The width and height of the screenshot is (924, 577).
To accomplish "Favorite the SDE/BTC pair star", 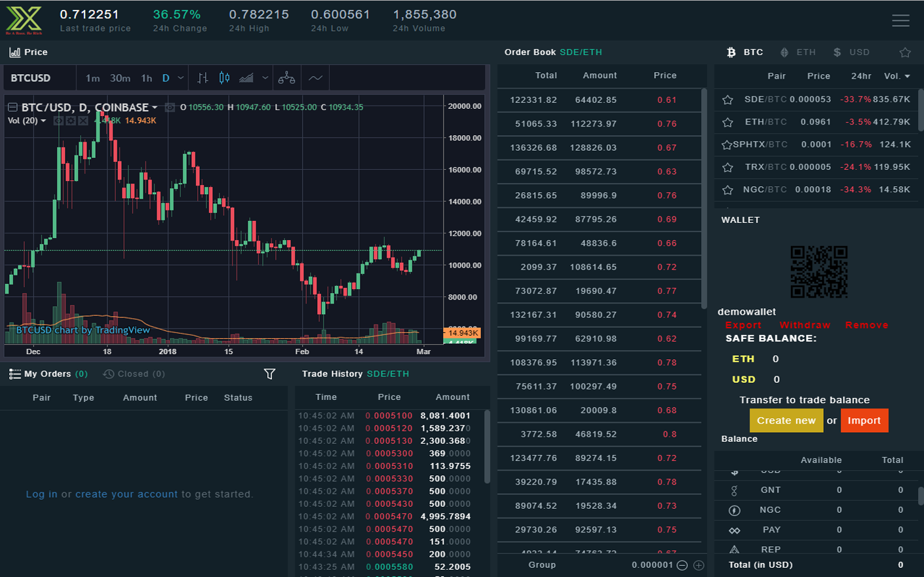I will [727, 100].
